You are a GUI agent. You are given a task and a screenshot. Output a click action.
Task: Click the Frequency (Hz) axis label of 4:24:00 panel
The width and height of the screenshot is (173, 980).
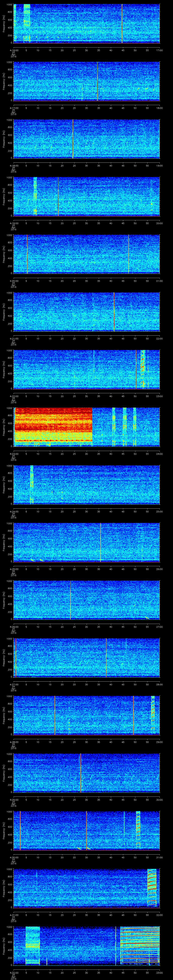pyautogui.click(x=4, y=484)
